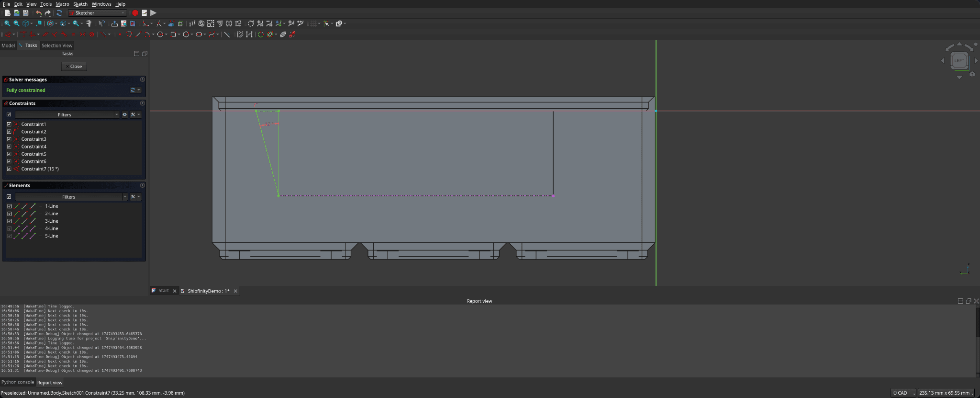Select the Constraint7 (15 °) list row
980x398 pixels.
(74, 169)
